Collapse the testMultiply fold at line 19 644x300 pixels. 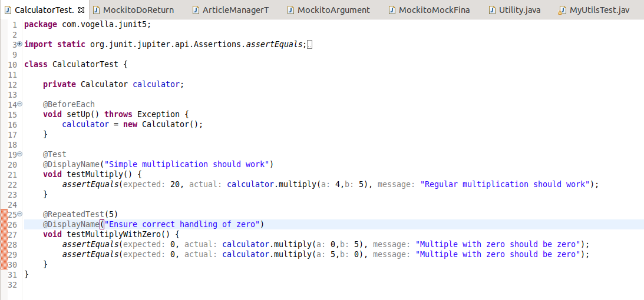click(19, 155)
